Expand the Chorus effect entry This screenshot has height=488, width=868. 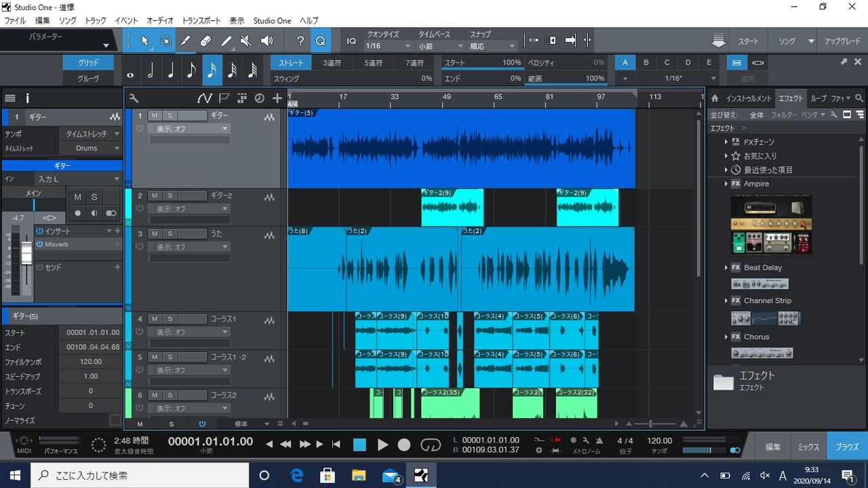[726, 337]
